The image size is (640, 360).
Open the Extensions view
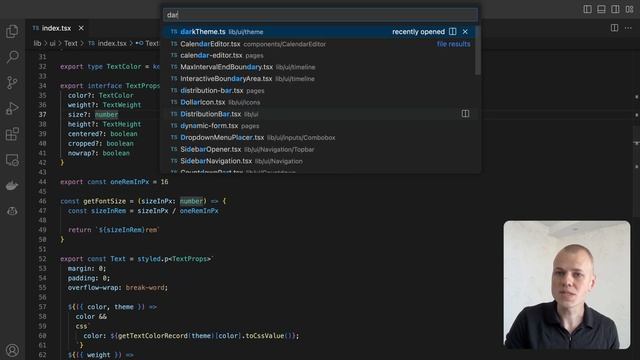click(12, 134)
